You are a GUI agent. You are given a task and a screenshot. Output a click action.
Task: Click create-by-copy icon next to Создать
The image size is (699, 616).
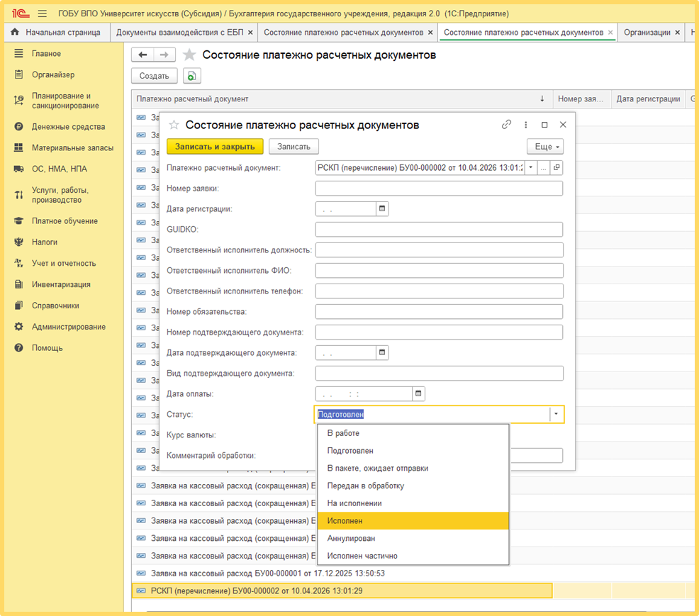click(191, 76)
